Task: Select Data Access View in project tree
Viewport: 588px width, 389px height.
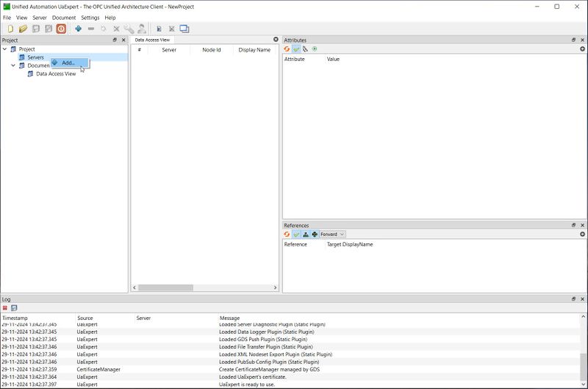Action: (x=56, y=74)
